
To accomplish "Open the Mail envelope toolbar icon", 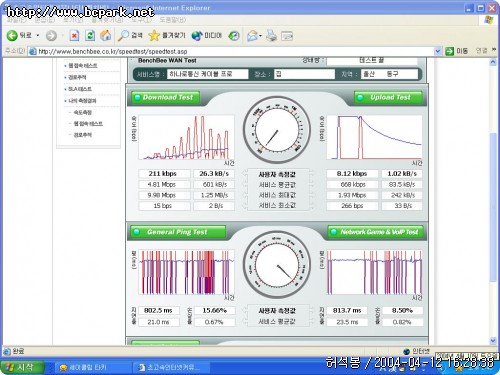I will (252, 36).
